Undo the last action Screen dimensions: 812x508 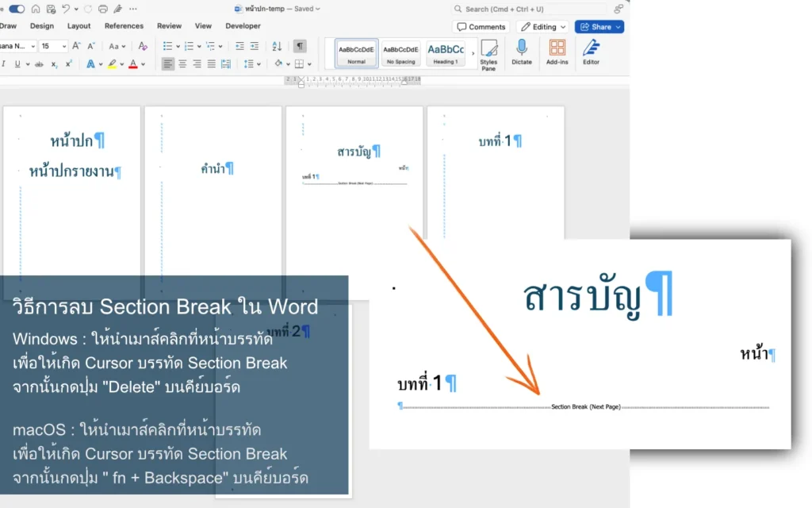click(66, 9)
